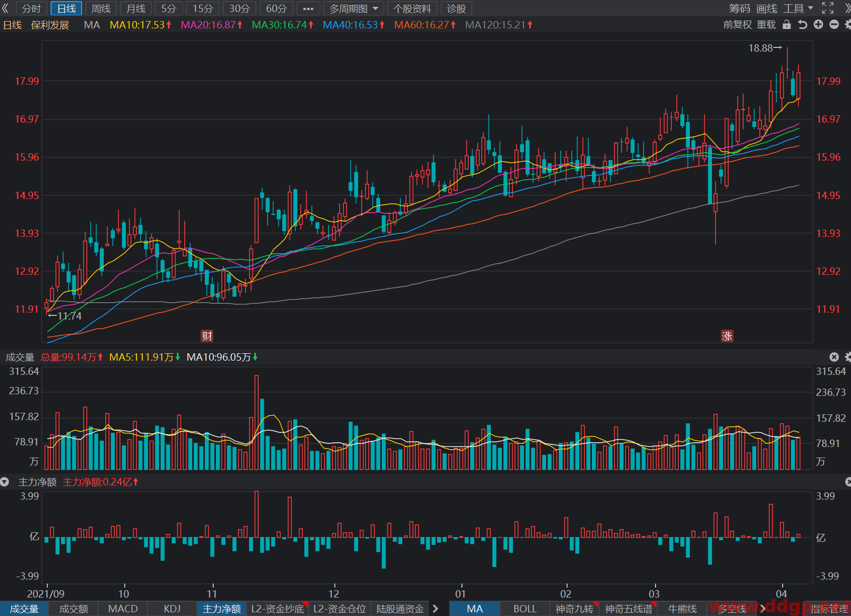Zoom out chart with minus icon

click(x=834, y=24)
